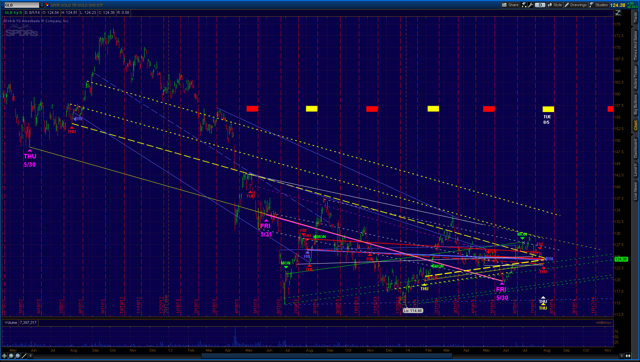This screenshot has height=362, width=640.
Task: Open the Style menu
Action: click(x=555, y=5)
